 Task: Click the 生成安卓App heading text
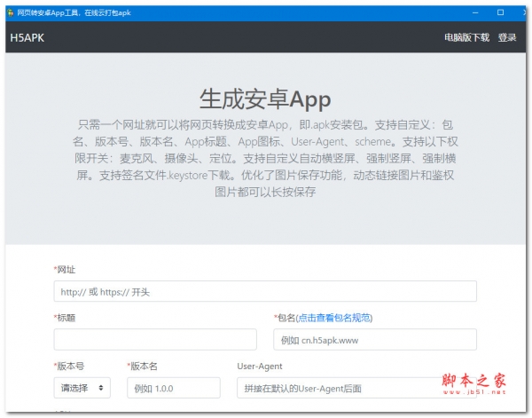click(265, 99)
